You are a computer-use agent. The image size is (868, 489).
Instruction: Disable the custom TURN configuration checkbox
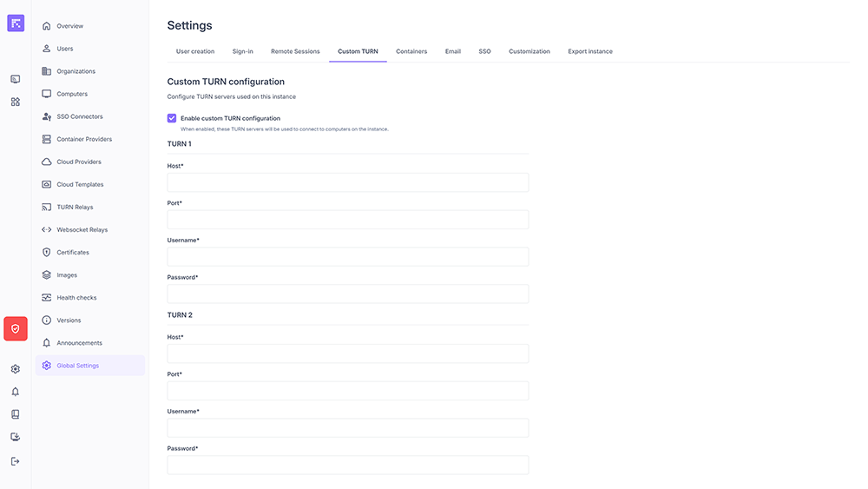point(172,118)
